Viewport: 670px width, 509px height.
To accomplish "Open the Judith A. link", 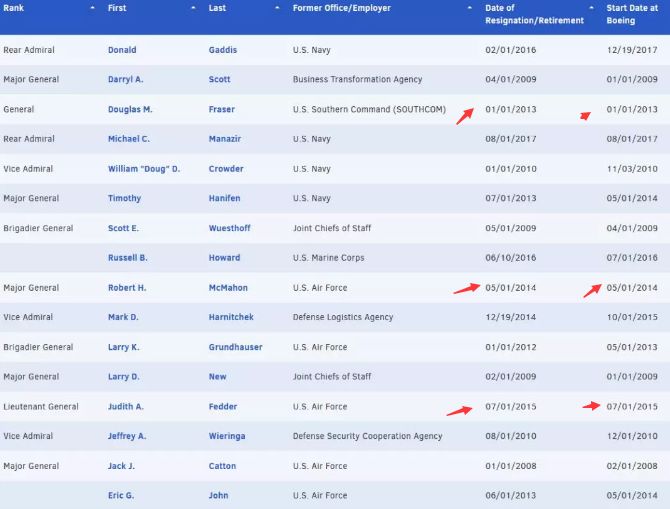I will click(126, 406).
